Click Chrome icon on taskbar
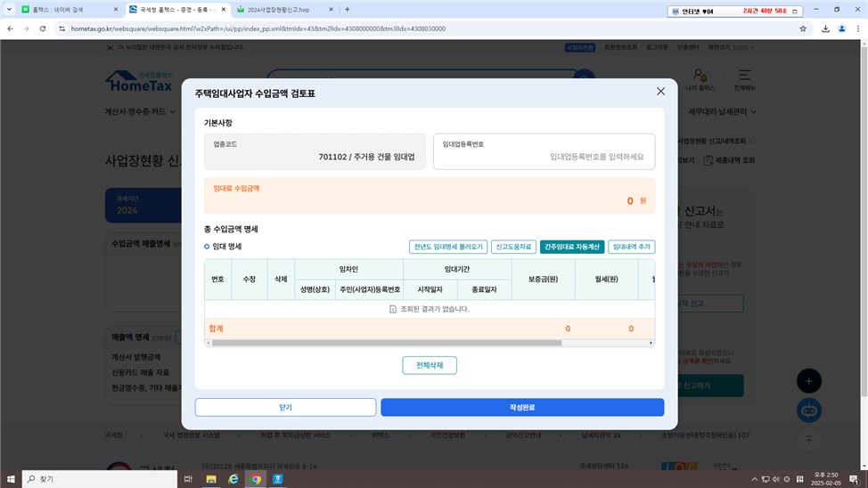The height and width of the screenshot is (488, 868). click(256, 479)
